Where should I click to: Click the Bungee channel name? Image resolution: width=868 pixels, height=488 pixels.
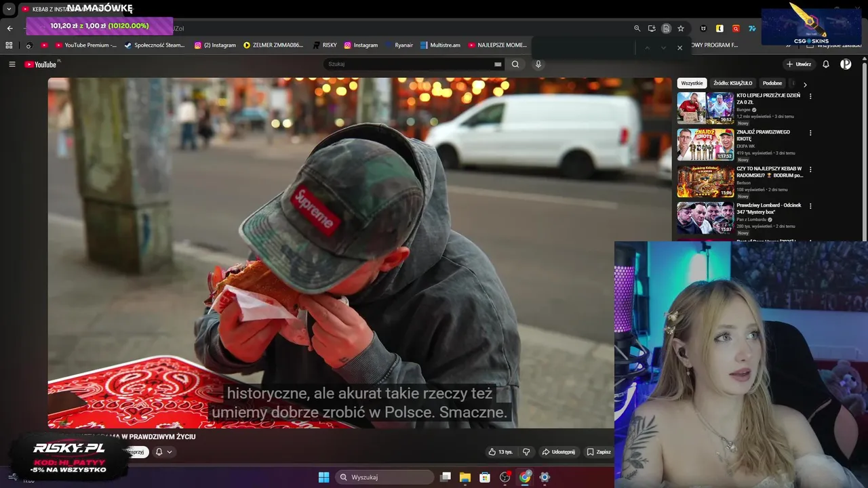743,110
